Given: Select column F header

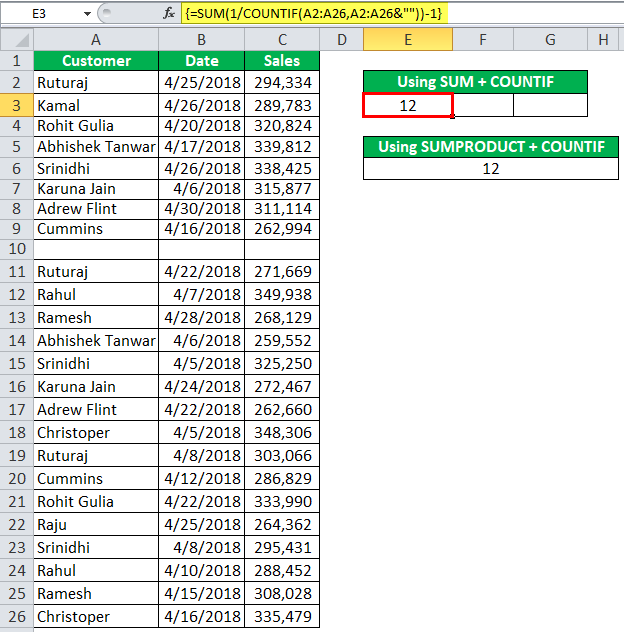Looking at the screenshot, I should [x=483, y=40].
